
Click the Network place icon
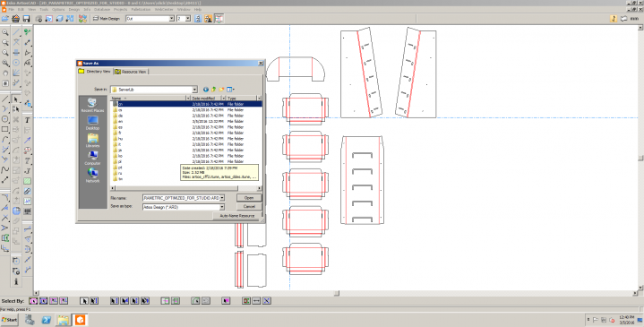tap(92, 176)
